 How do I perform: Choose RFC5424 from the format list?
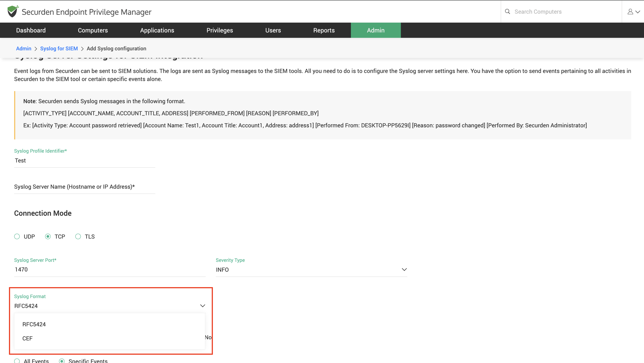pos(110,324)
